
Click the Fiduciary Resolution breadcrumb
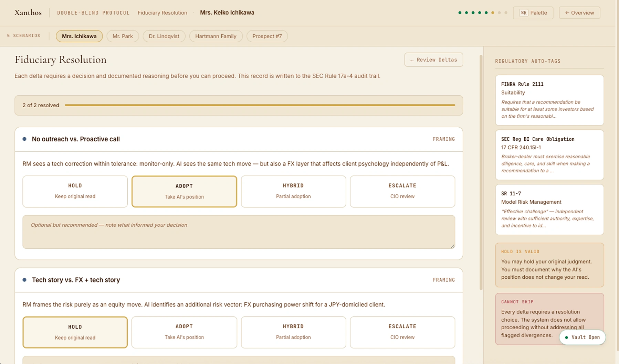(162, 13)
